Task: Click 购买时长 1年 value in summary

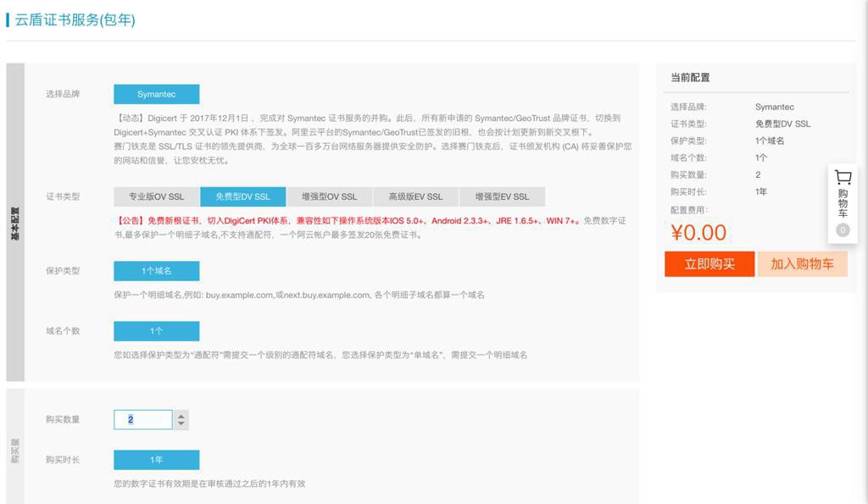Action: [x=761, y=192]
